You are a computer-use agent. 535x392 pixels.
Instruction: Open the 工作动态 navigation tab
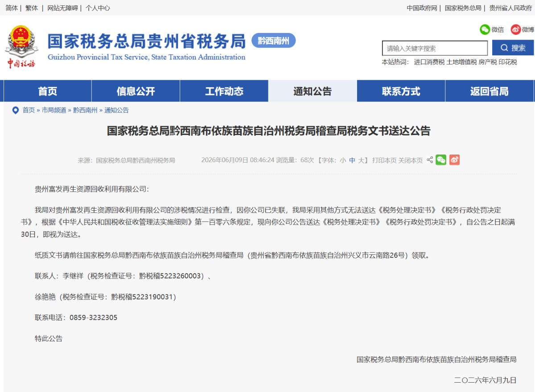point(224,91)
